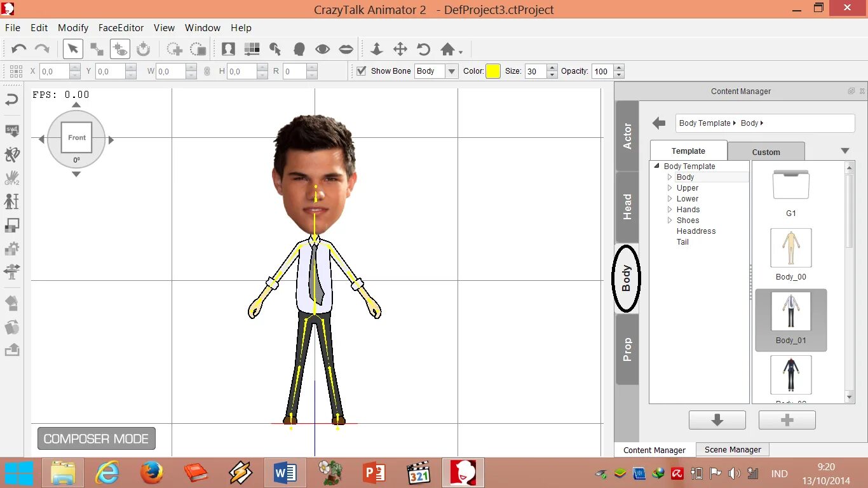Select the arrow pointer tool
The image size is (868, 488).
pyautogui.click(x=73, y=49)
